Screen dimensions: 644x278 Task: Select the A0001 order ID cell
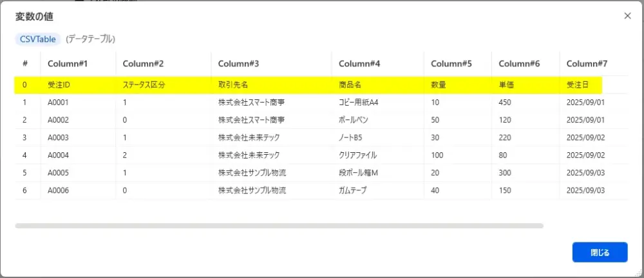(58, 102)
